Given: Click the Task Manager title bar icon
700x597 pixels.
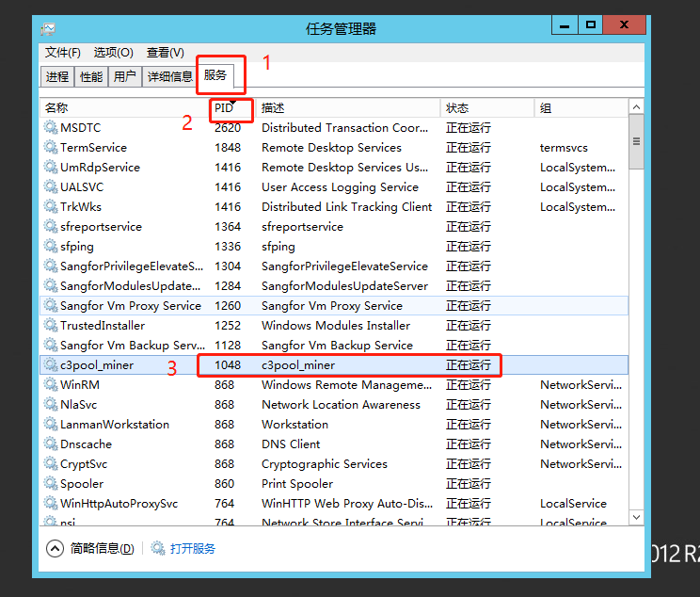Looking at the screenshot, I should click(49, 28).
